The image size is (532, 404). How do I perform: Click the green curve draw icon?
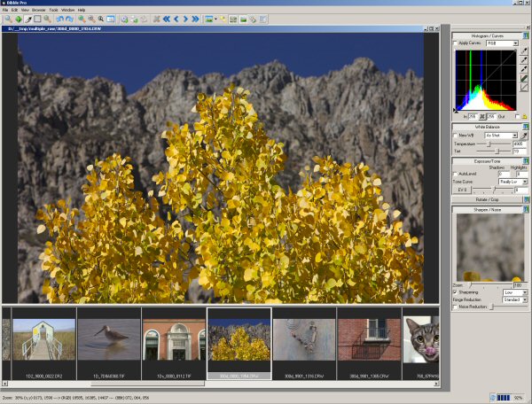[524, 78]
